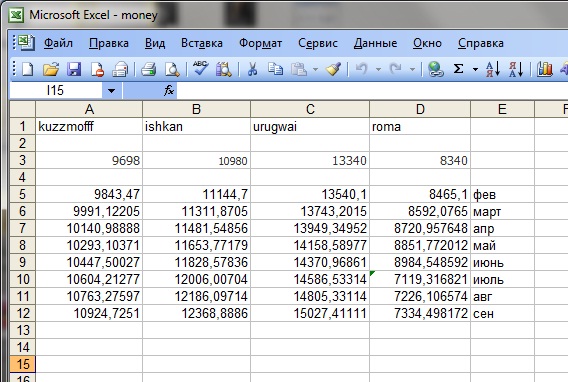This screenshot has width=568, height=382.
Task: Click the Permission document icon
Action: coord(97,69)
